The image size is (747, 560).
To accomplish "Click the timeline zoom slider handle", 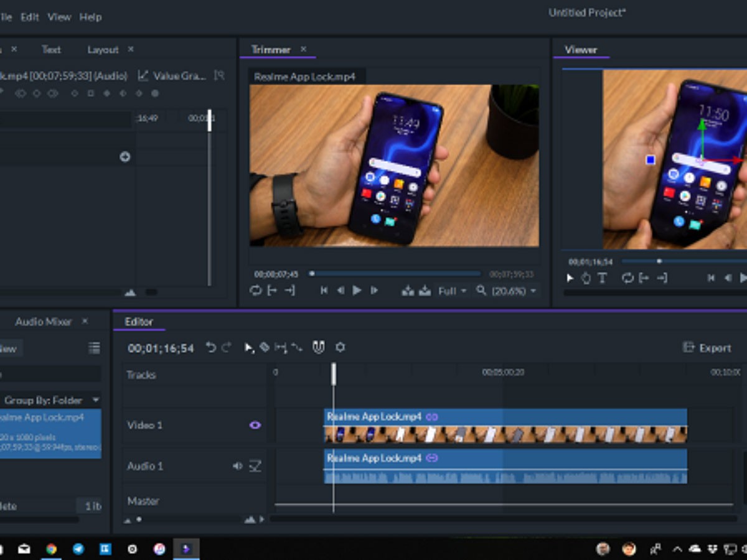I will (x=139, y=519).
